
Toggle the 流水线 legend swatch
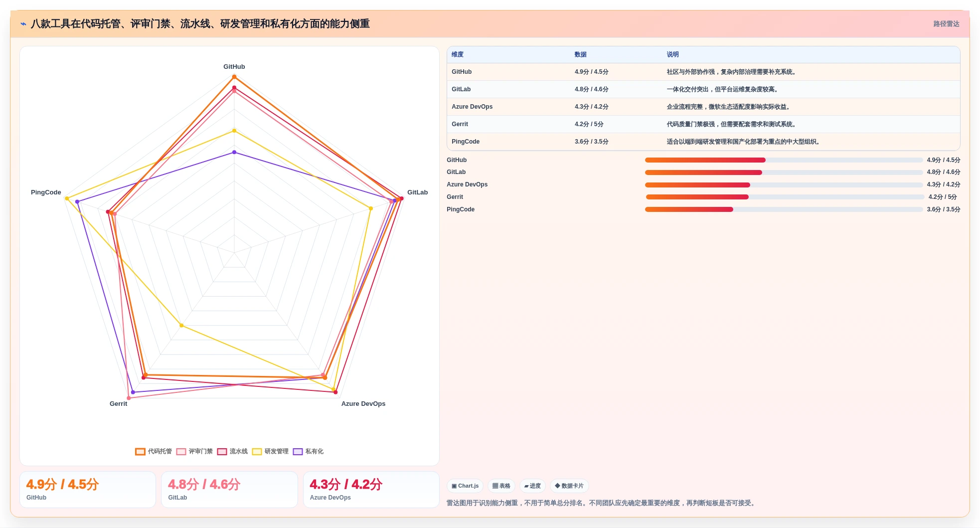[222, 452]
